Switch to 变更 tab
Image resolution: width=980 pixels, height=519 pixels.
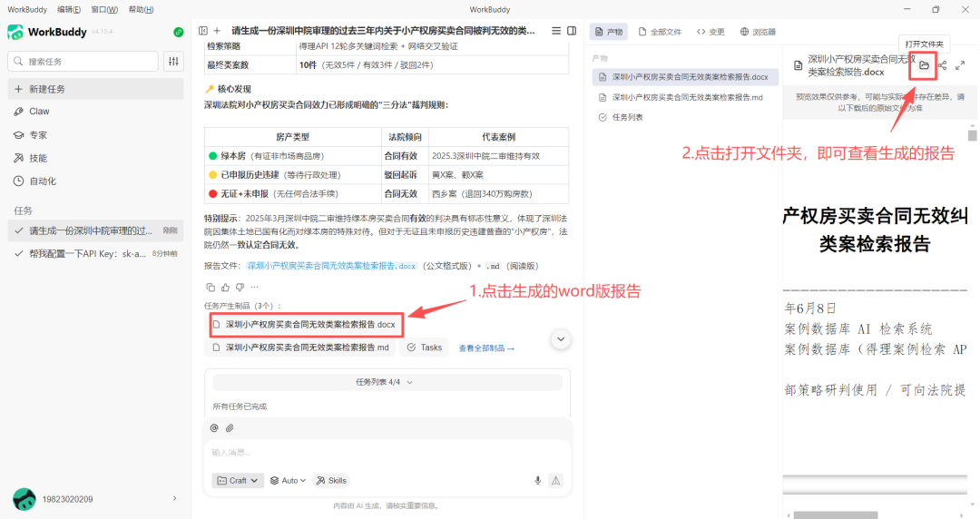click(710, 31)
